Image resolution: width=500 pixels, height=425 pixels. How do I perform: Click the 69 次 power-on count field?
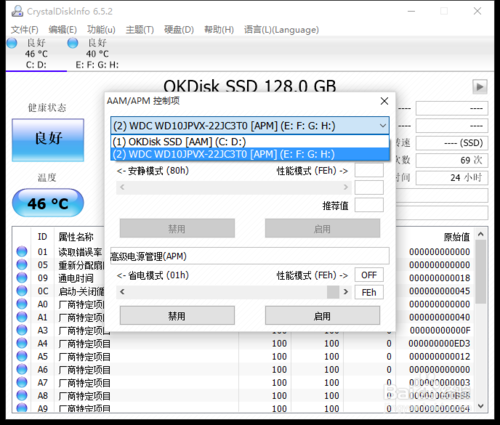[x=452, y=160]
